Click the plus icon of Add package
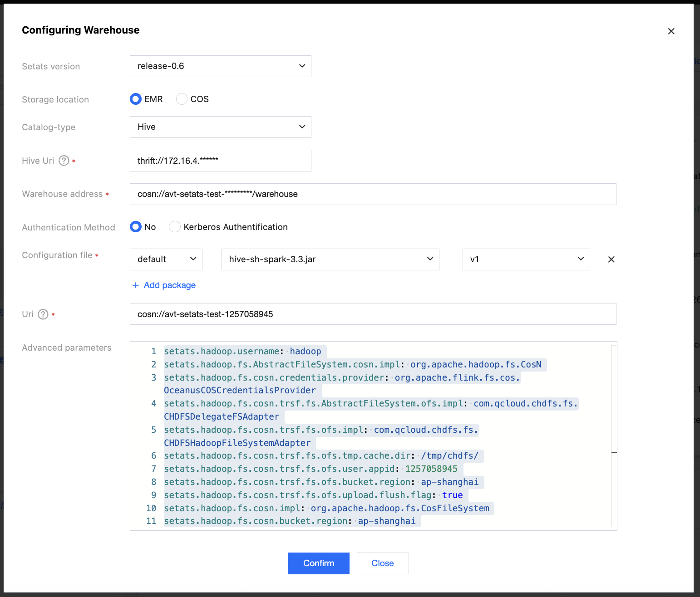 click(x=135, y=285)
